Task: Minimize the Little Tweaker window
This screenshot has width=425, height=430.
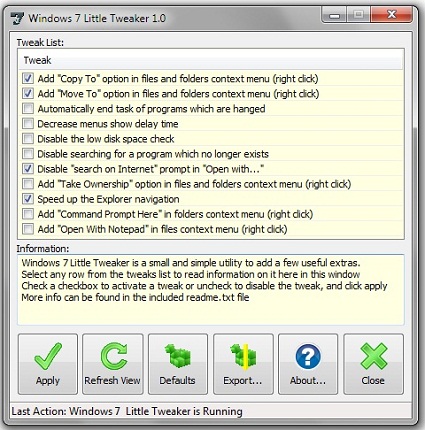Action: (x=334, y=15)
